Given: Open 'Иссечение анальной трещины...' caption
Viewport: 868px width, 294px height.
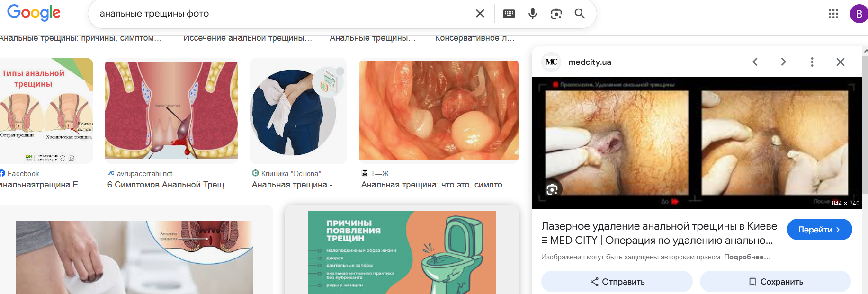Looking at the screenshot, I should (x=248, y=38).
